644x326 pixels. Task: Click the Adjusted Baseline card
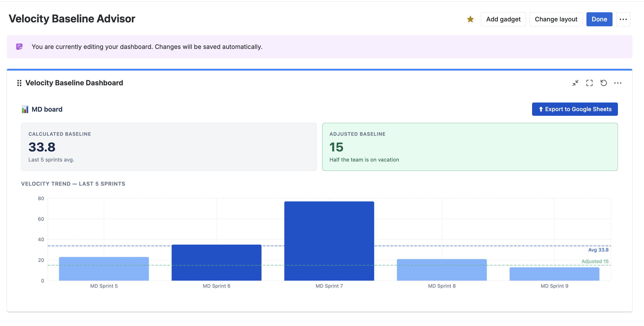[x=470, y=147]
